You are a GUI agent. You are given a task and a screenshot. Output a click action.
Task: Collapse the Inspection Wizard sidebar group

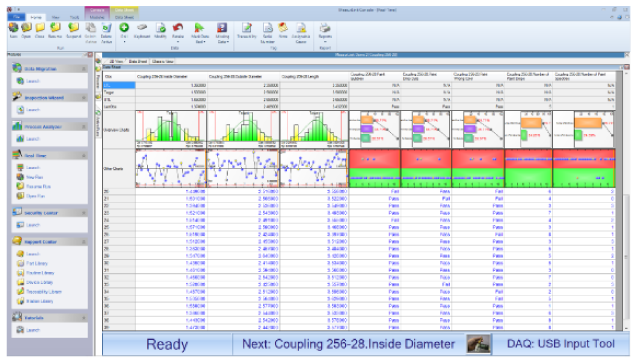84,98
